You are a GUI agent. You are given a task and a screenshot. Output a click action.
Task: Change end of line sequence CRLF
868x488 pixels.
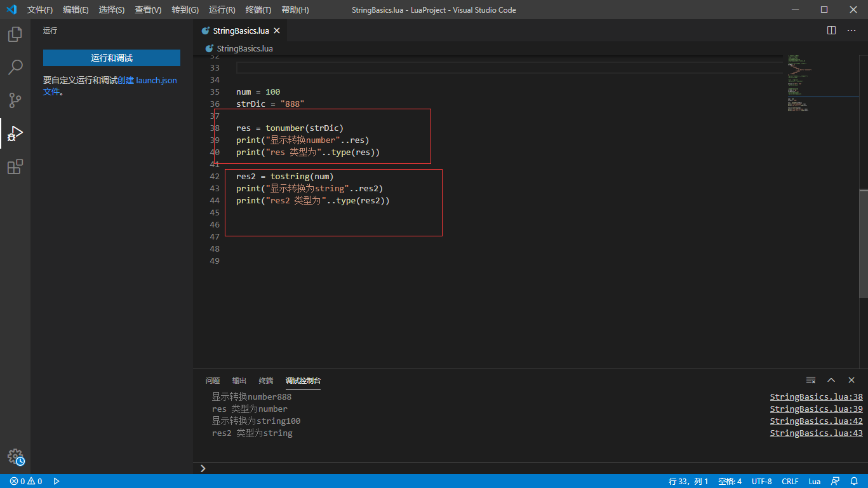791,481
